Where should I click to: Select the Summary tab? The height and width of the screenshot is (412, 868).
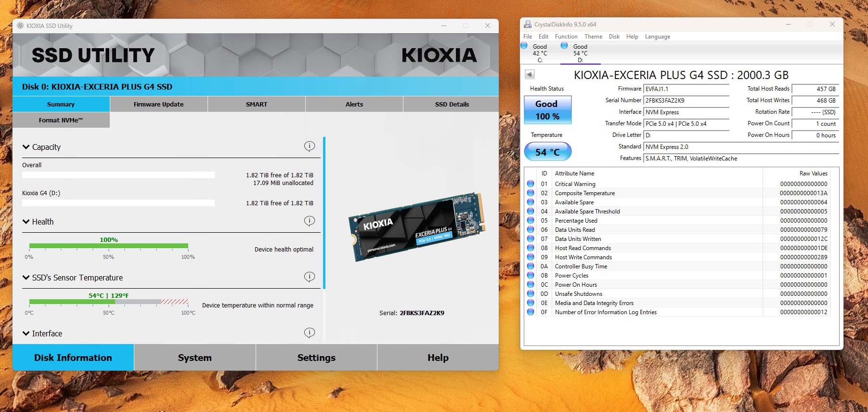pos(61,104)
